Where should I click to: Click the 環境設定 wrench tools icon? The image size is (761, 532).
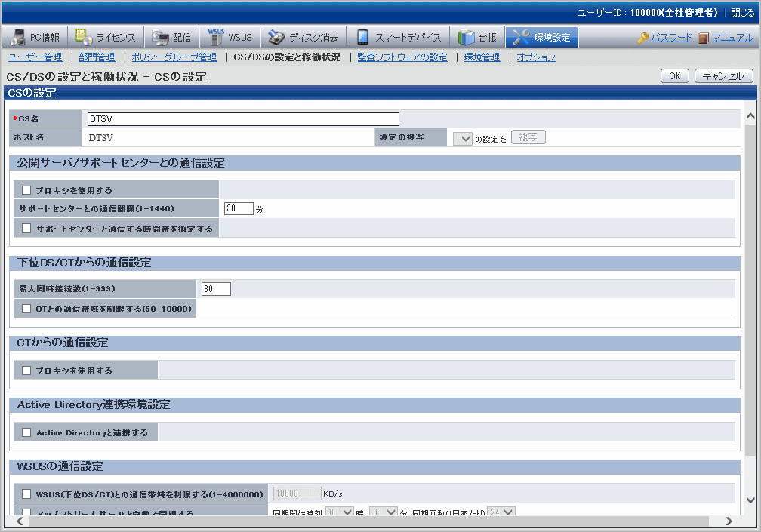521,37
